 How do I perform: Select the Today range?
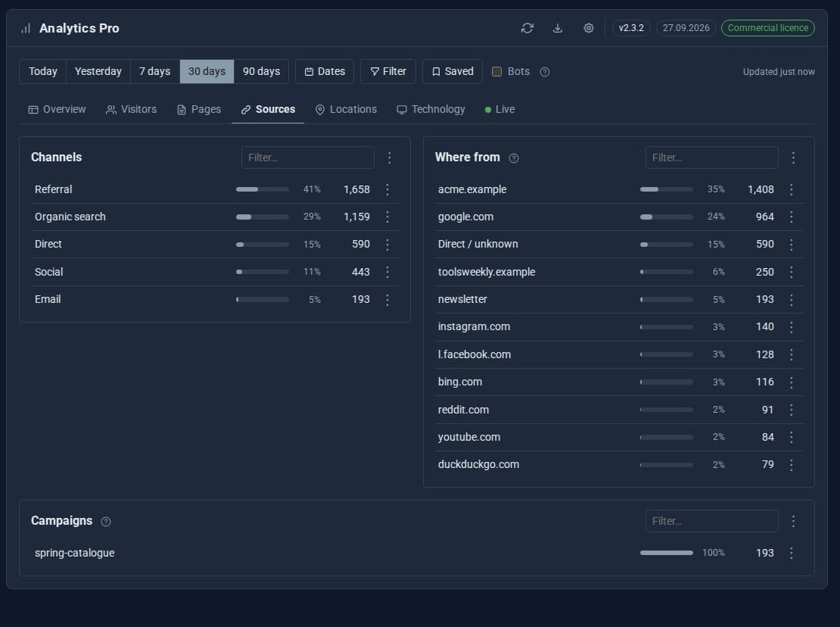click(43, 71)
